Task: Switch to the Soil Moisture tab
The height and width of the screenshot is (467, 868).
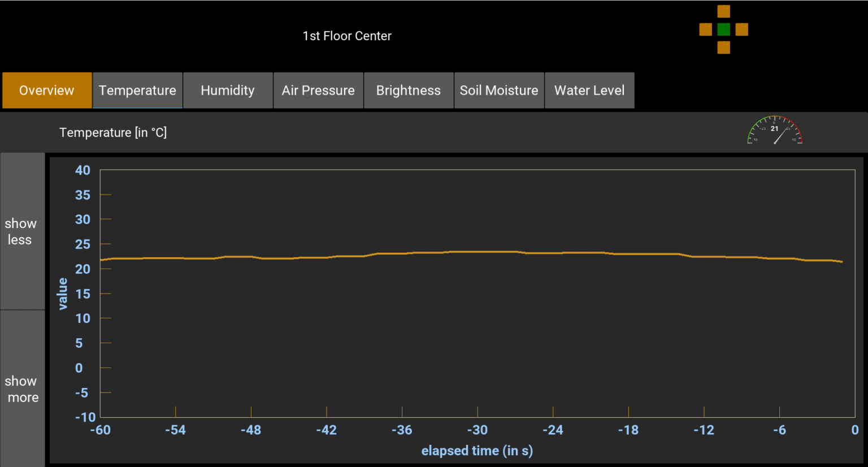Action: click(499, 90)
